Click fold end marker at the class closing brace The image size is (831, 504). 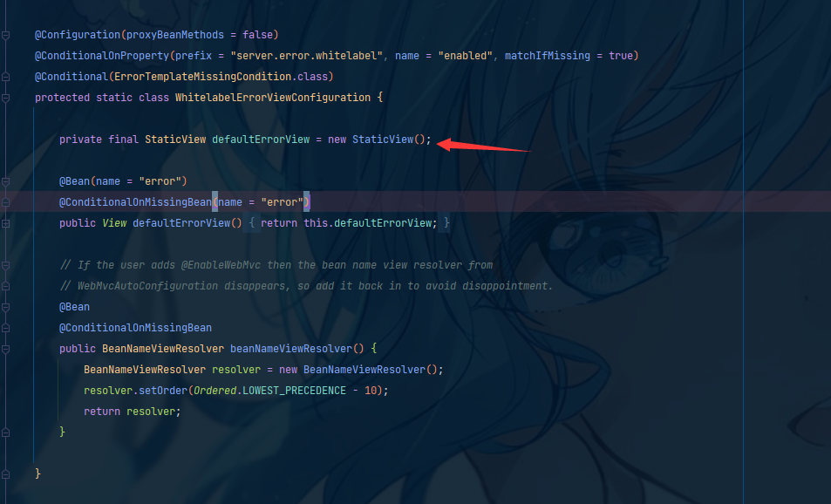coord(5,474)
